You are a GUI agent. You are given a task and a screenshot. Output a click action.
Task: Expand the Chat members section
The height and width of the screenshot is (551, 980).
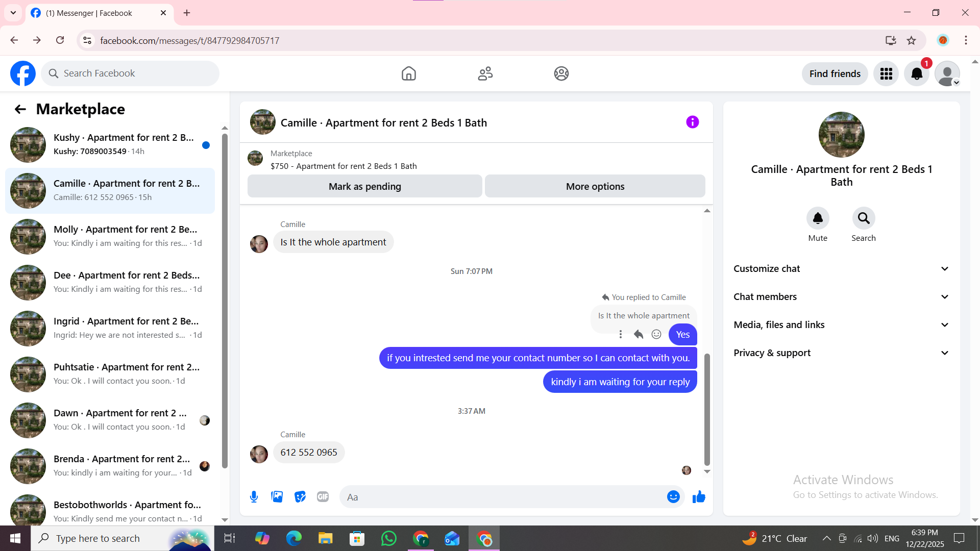click(x=841, y=296)
